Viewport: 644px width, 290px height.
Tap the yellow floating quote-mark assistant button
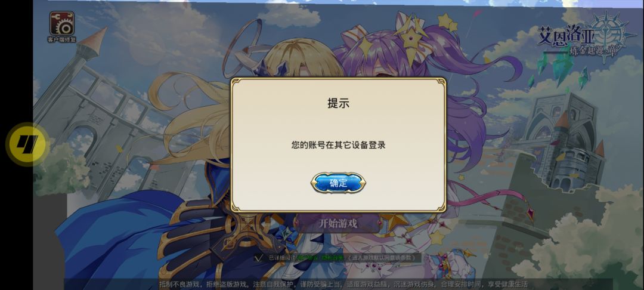(27, 143)
